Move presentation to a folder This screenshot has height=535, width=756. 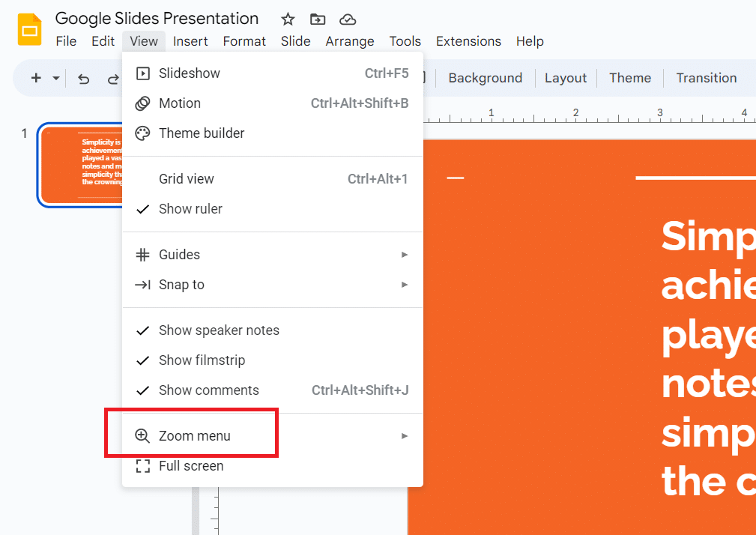click(317, 19)
